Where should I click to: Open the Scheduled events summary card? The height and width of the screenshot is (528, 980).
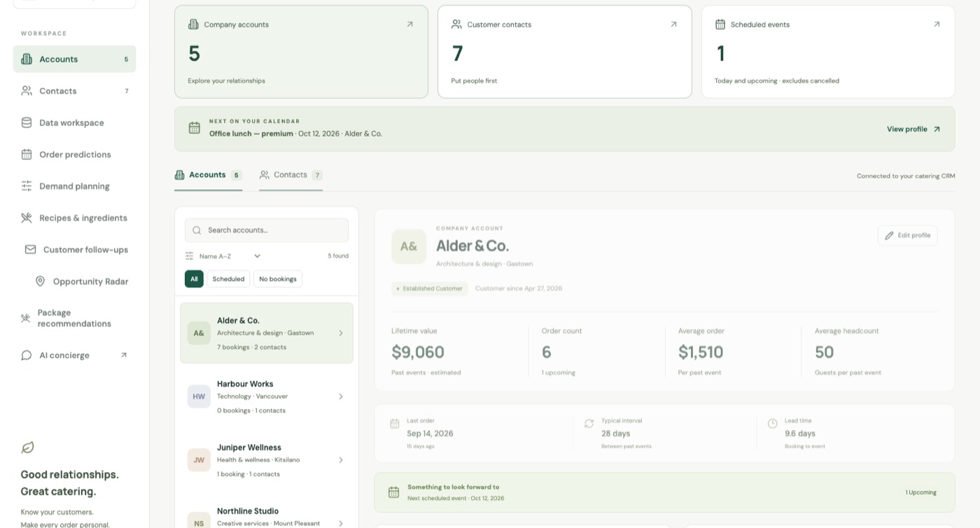(x=828, y=52)
